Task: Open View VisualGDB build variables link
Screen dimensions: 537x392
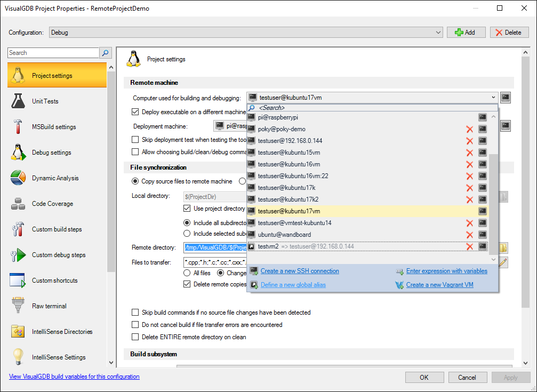Action: pos(74,377)
